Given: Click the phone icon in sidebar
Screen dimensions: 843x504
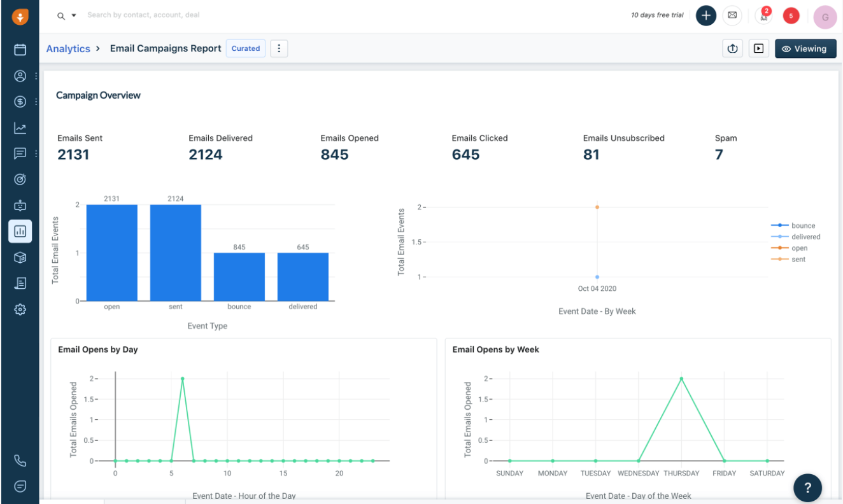Looking at the screenshot, I should point(20,461).
